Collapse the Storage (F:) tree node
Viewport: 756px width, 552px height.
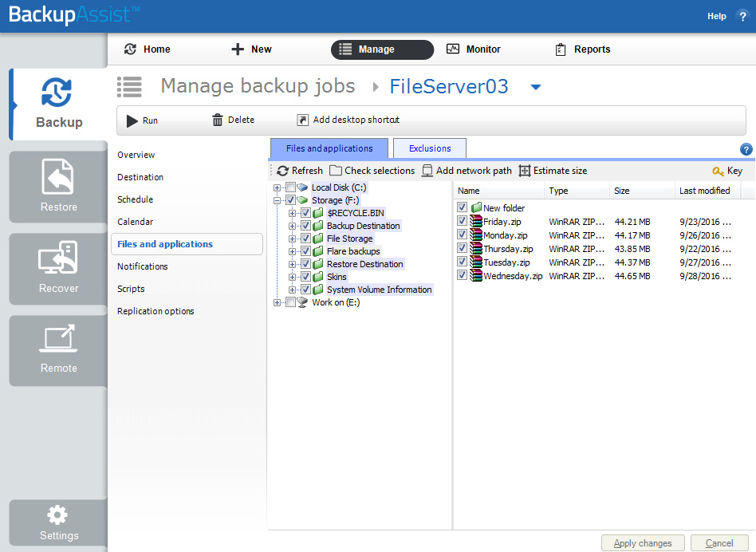pos(277,200)
